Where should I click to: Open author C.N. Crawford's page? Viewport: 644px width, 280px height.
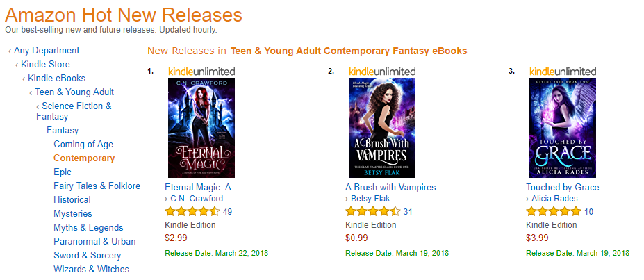pos(197,199)
